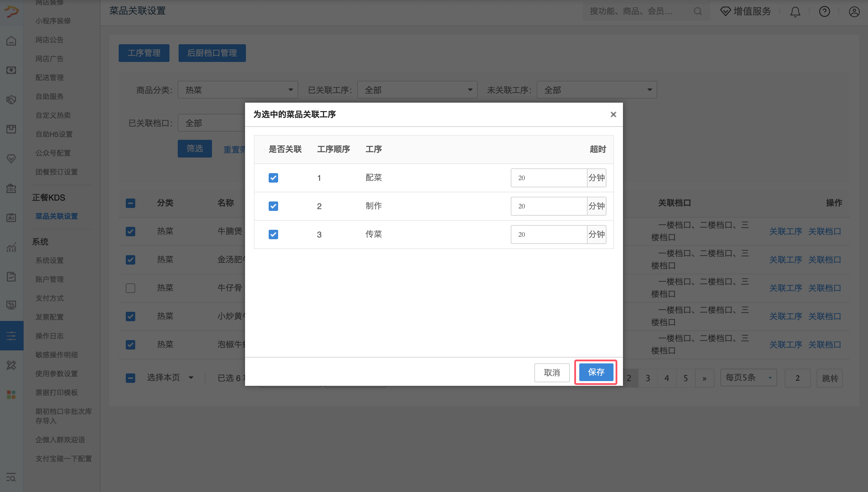Go to page 5 in pagination
Viewport: 868px width, 492px height.
[x=686, y=378]
